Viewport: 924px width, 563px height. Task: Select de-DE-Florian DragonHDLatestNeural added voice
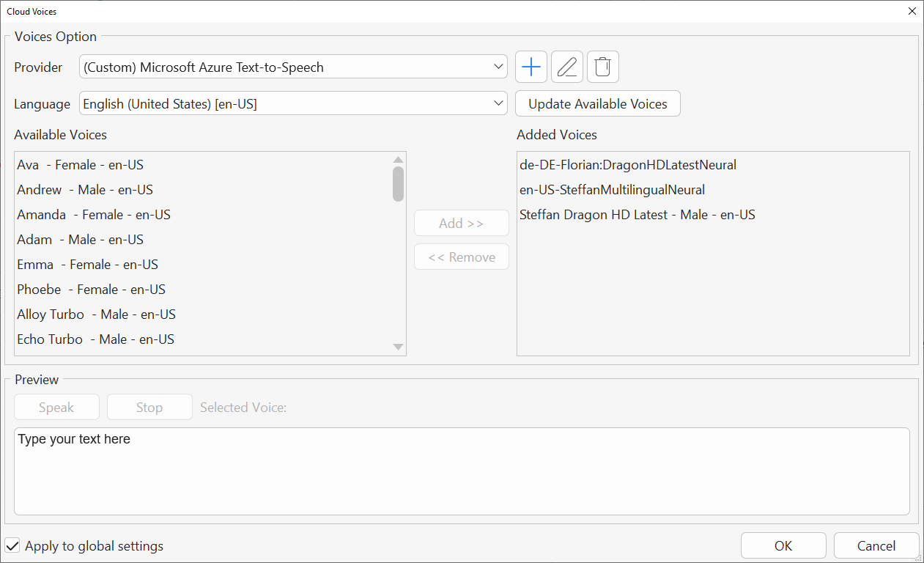click(x=628, y=165)
